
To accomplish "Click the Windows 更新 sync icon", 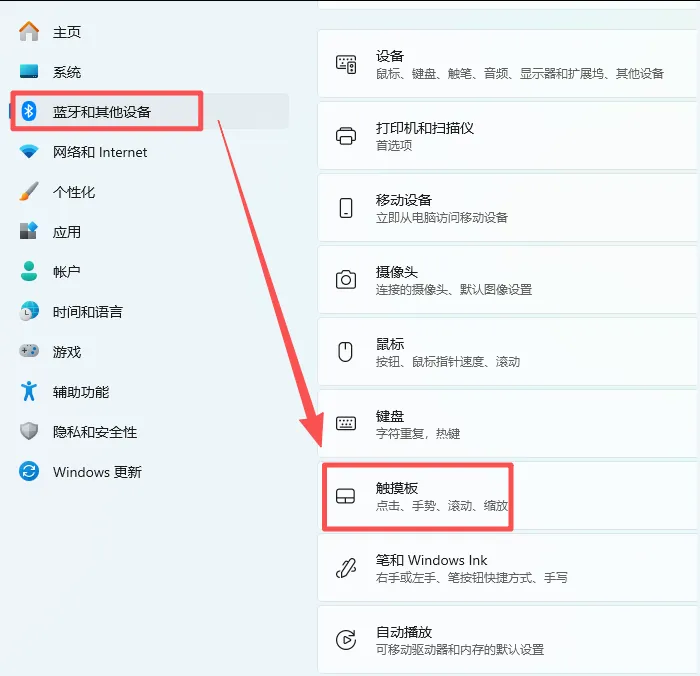I will [29, 471].
